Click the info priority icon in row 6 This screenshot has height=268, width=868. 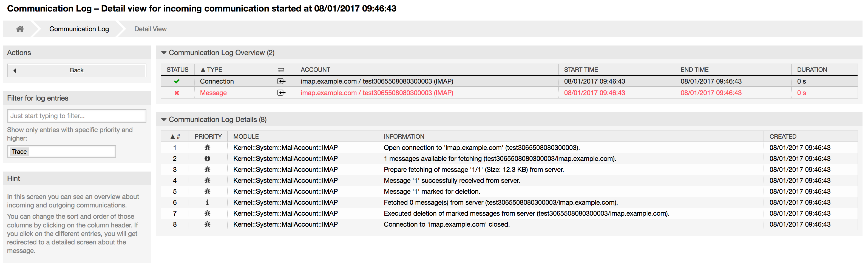pyautogui.click(x=207, y=202)
